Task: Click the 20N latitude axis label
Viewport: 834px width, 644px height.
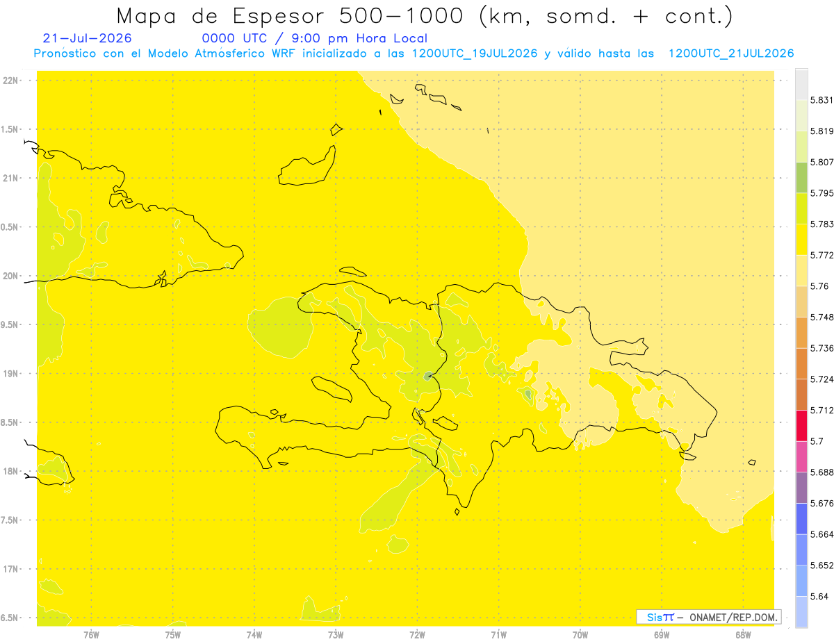Action: click(10, 276)
